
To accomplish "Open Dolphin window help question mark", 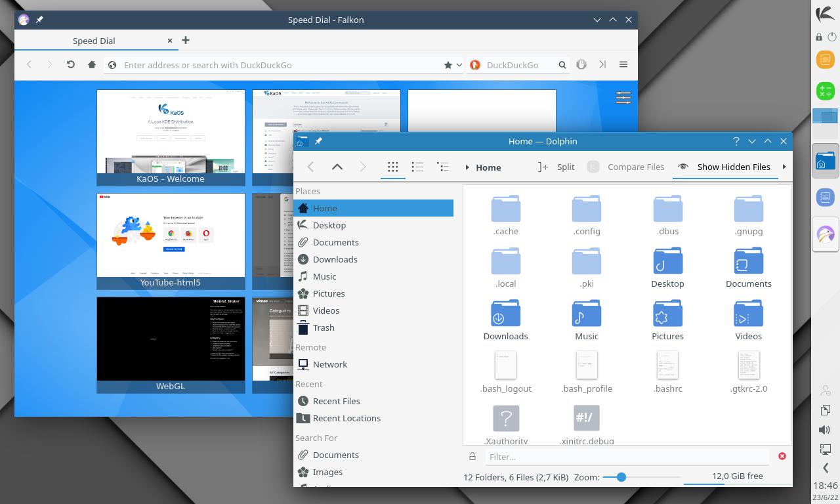I will (736, 141).
